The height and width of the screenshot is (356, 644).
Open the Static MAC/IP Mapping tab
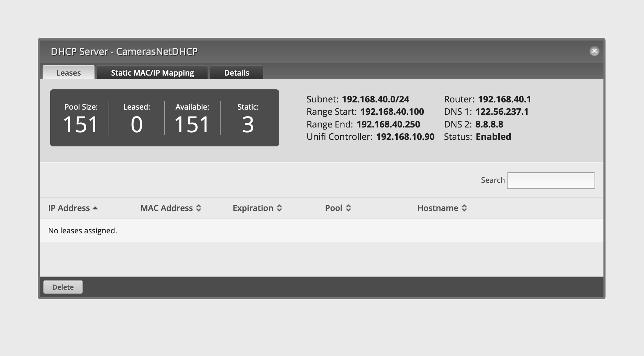pos(152,73)
